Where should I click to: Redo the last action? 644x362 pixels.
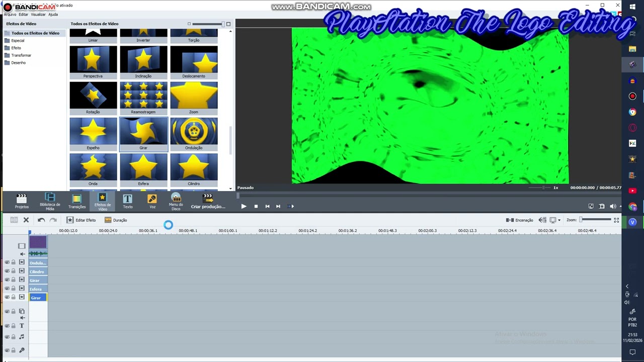click(x=53, y=220)
